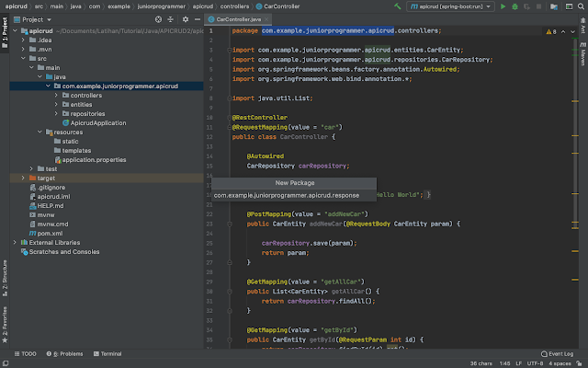
Task: Start debugging with the bug icon
Action: 514,6
